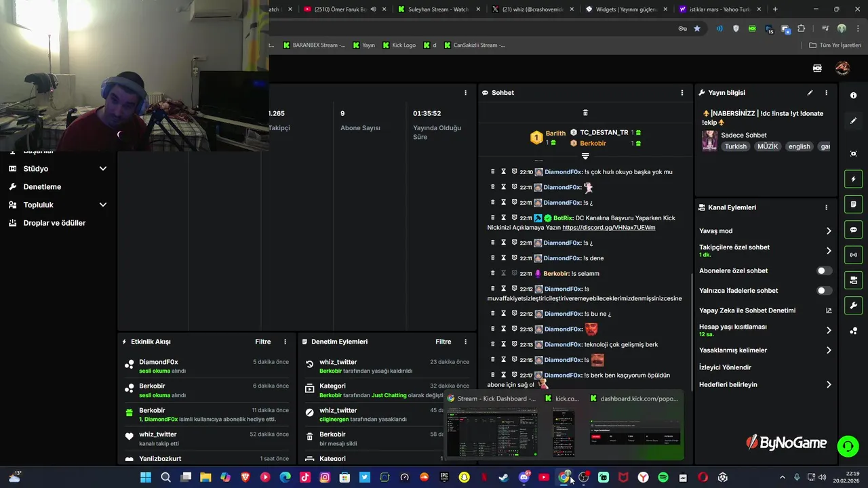Click the Kick Logo bookmark
The image size is (868, 488).
click(399, 45)
